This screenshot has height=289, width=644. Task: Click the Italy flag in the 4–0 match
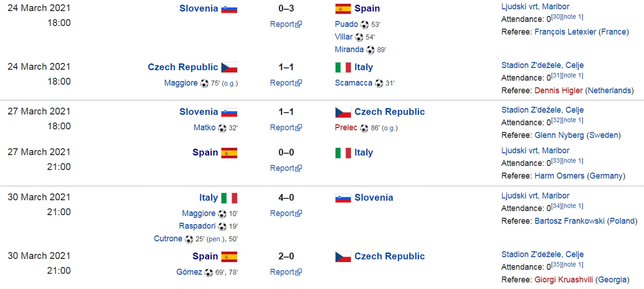229,198
